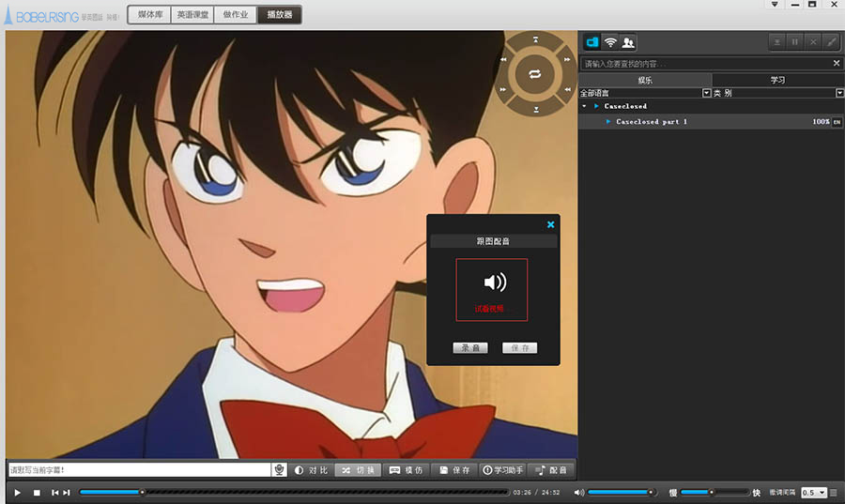Open the 媒体库 tab
845x504 pixels.
(150, 14)
